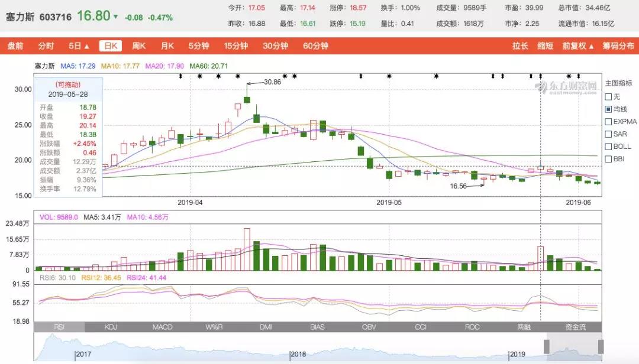Enable the SAR indicator checkbox
The image size is (639, 364).
tap(608, 134)
